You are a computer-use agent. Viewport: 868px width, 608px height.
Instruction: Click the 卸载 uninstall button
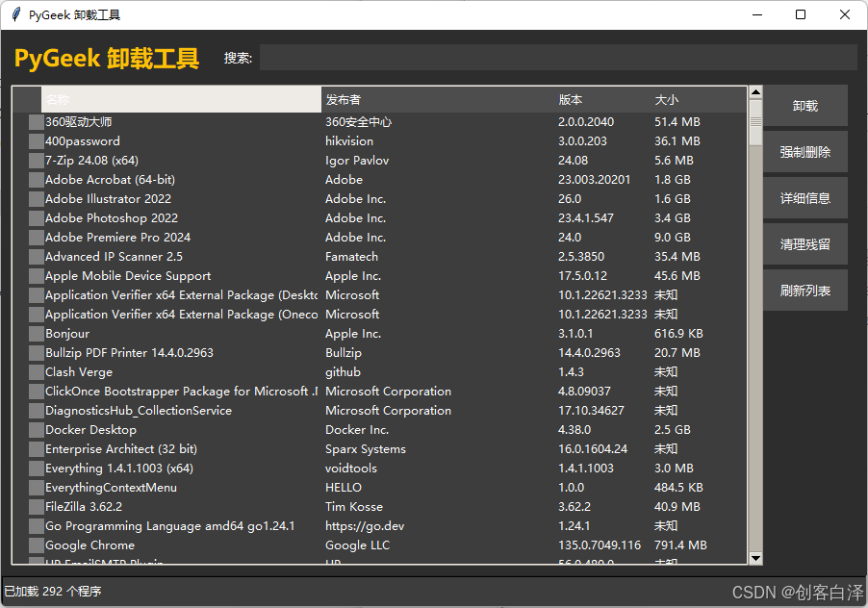[x=804, y=106]
